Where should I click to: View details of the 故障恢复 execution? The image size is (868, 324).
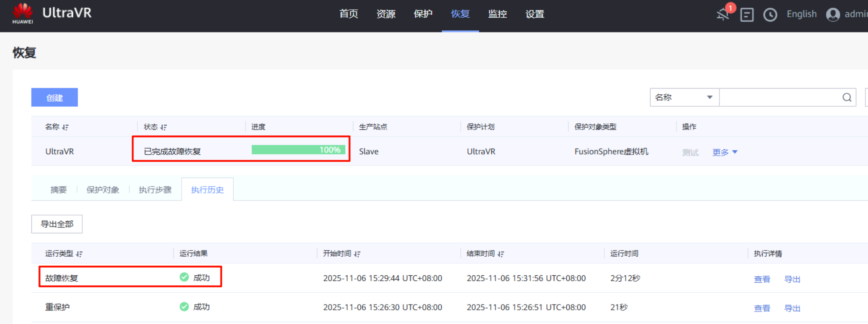click(x=762, y=279)
